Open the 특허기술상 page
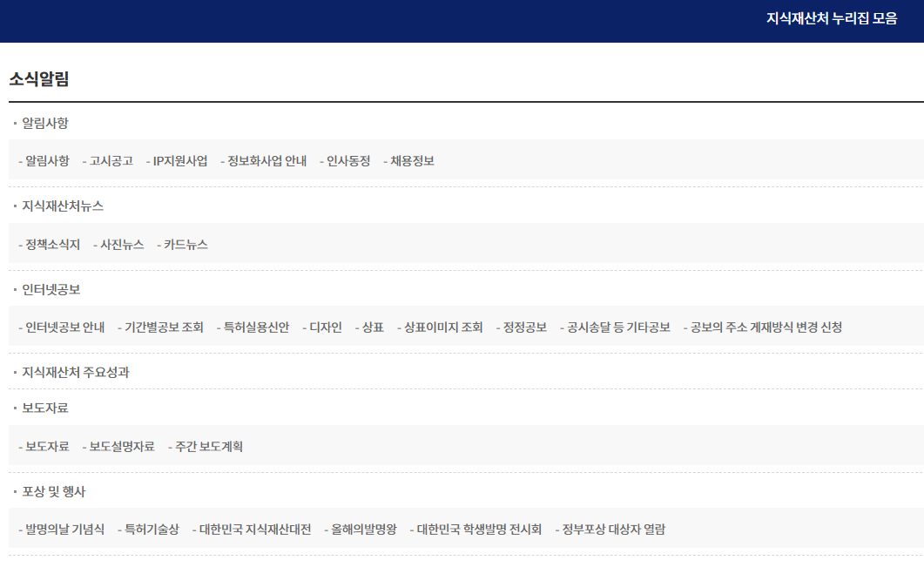Screen dimensions: 924x567 tap(152, 530)
